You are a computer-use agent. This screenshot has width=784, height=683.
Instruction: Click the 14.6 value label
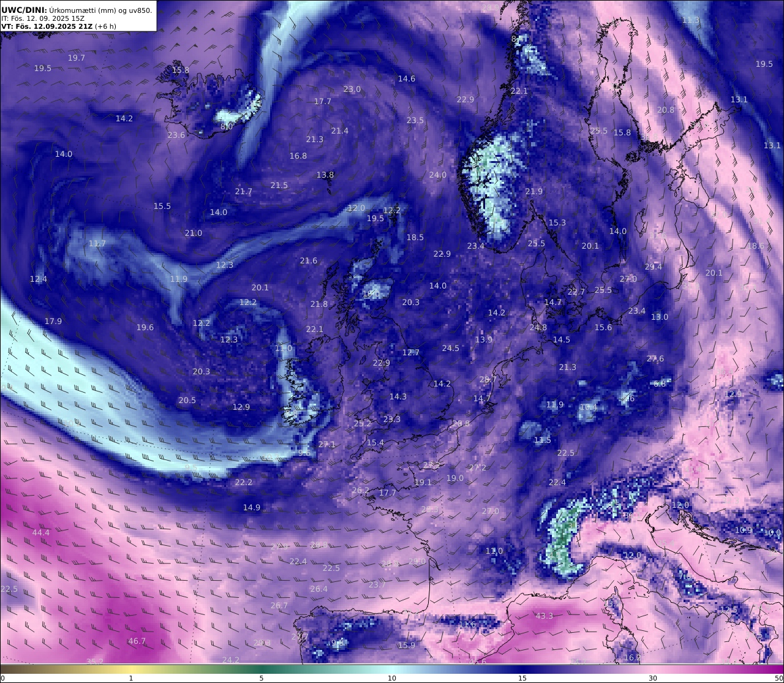point(407,78)
